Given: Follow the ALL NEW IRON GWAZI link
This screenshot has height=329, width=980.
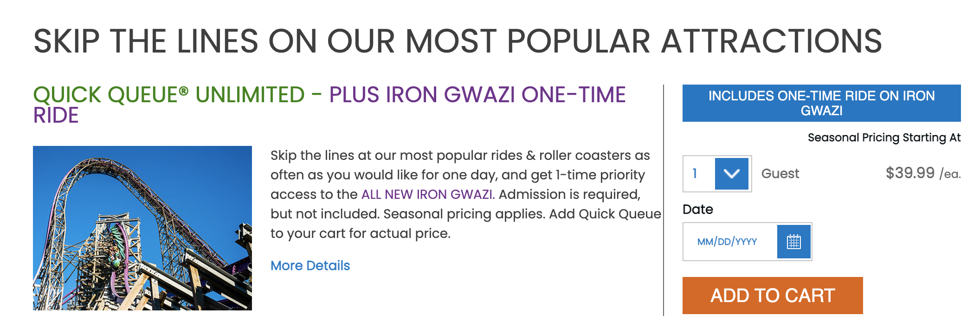Looking at the screenshot, I should click(428, 194).
